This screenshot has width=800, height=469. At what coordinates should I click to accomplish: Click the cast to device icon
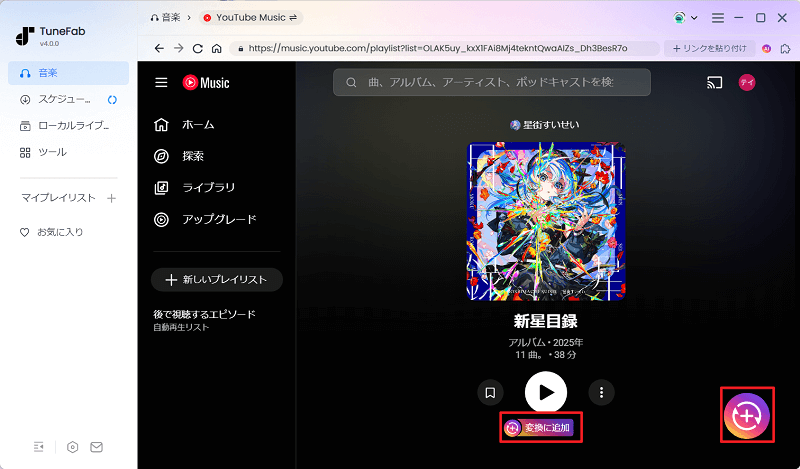tap(714, 82)
